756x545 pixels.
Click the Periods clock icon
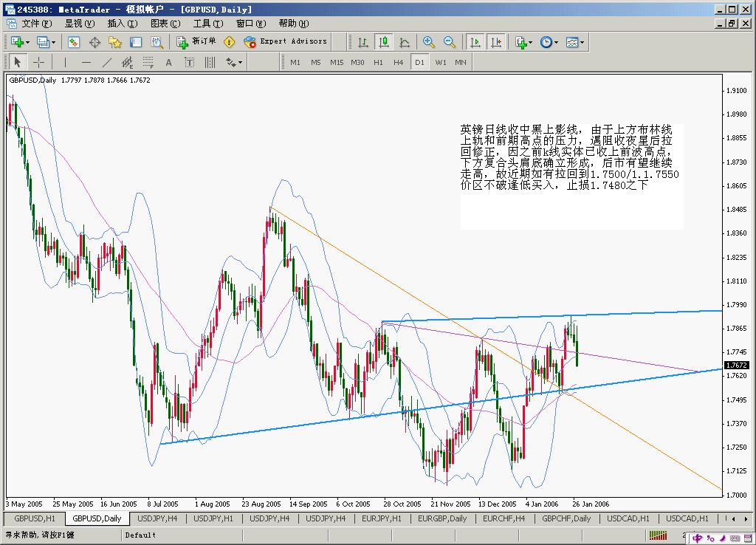coord(546,42)
